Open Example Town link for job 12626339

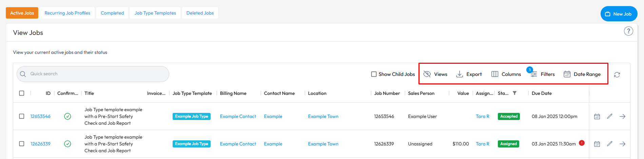(x=323, y=144)
